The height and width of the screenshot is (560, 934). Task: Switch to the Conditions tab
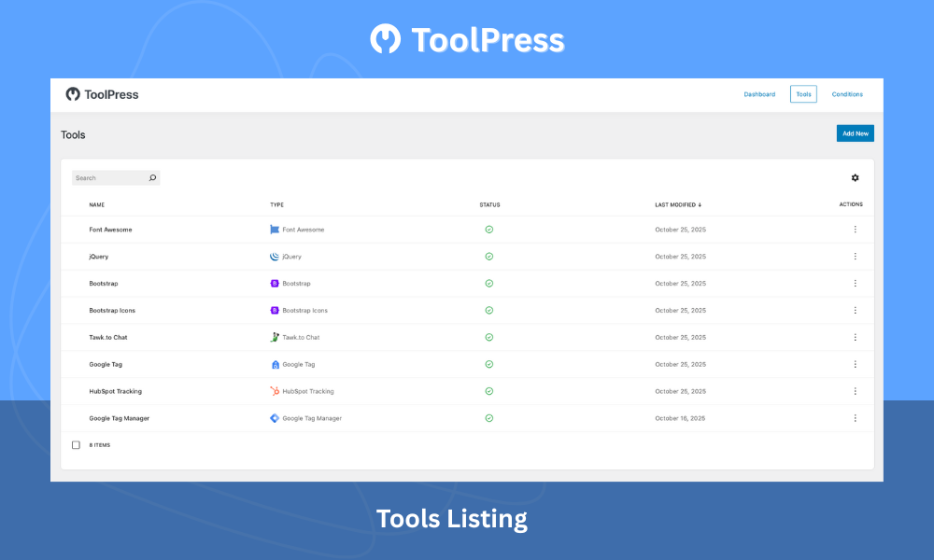pos(847,94)
